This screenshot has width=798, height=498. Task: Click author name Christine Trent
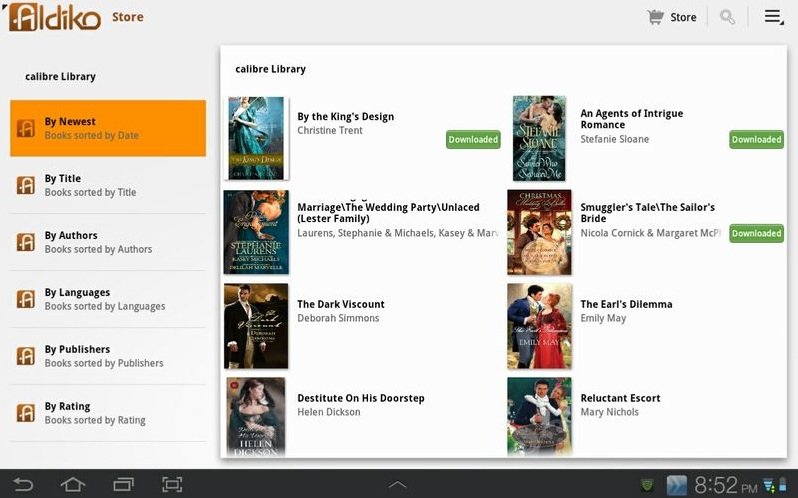330,130
